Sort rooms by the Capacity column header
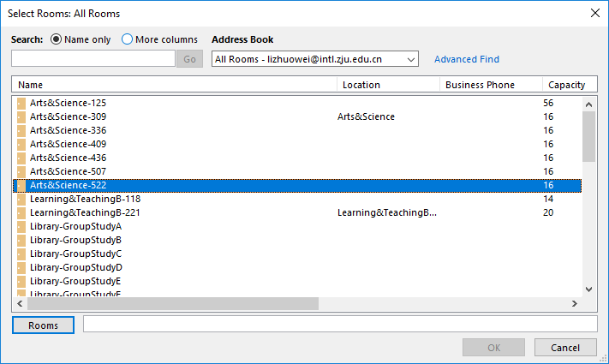The height and width of the screenshot is (364, 609). click(x=567, y=85)
